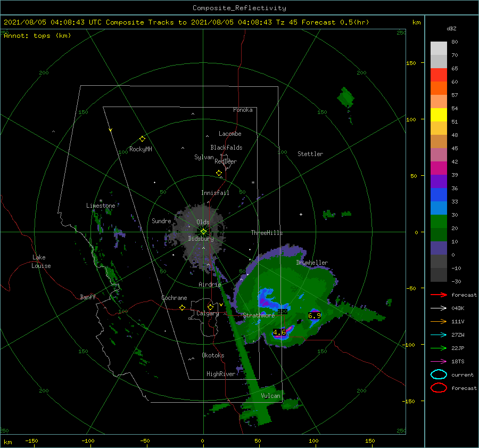The width and height of the screenshot is (479, 448).
Task: Click the Limestone label
Action: (x=101, y=206)
